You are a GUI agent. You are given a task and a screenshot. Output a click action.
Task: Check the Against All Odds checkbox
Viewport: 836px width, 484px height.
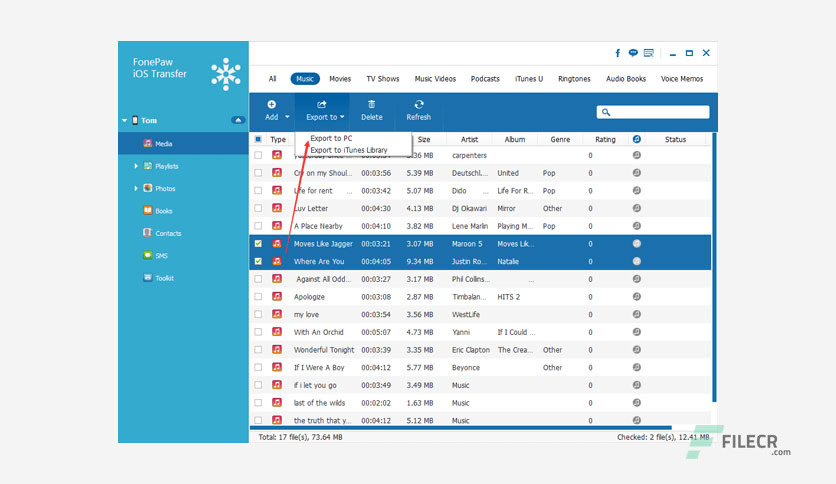coord(258,279)
